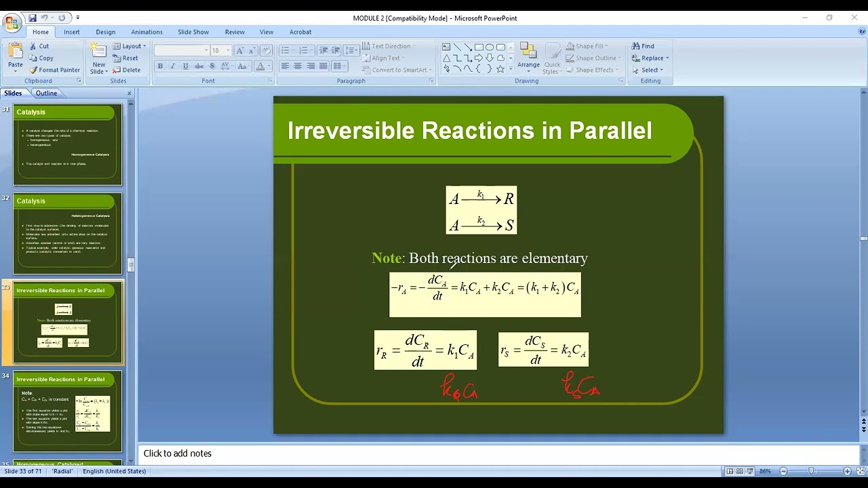The height and width of the screenshot is (488, 868).
Task: Clear all text formatting
Action: pyautogui.click(x=267, y=51)
